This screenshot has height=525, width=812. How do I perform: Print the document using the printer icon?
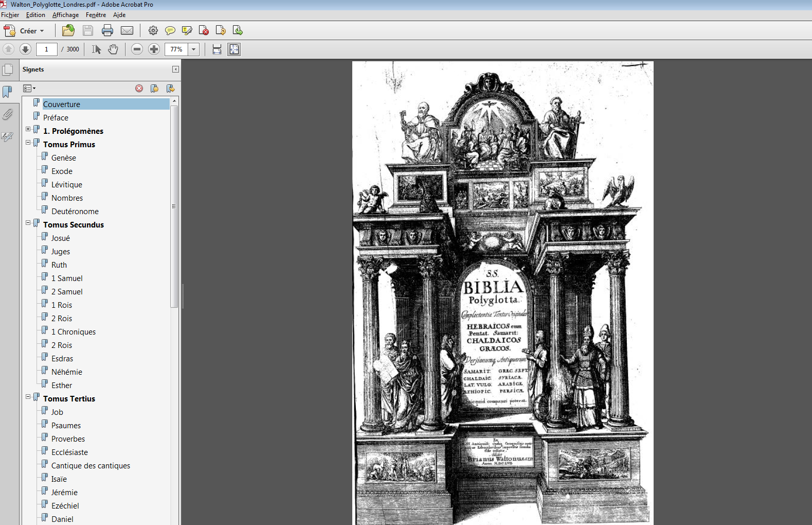click(107, 30)
